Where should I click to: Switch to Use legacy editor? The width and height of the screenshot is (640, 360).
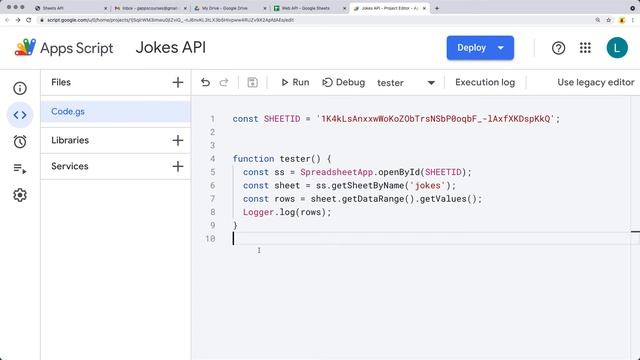596,82
